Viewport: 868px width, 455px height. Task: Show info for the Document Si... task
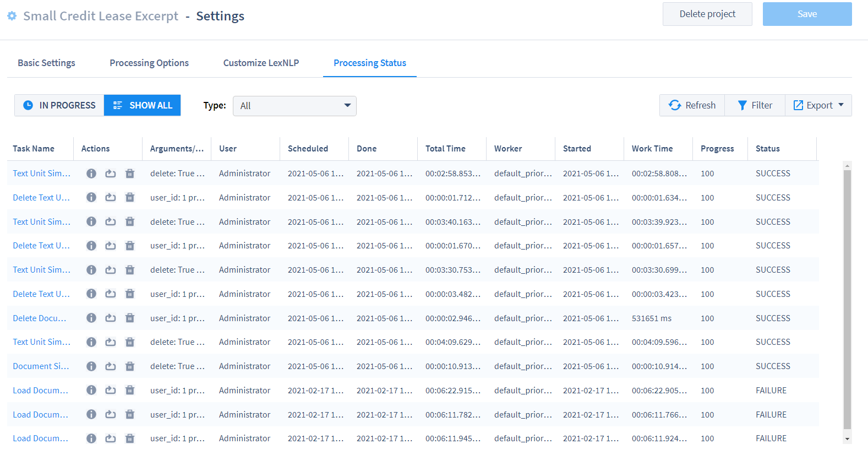(x=91, y=366)
